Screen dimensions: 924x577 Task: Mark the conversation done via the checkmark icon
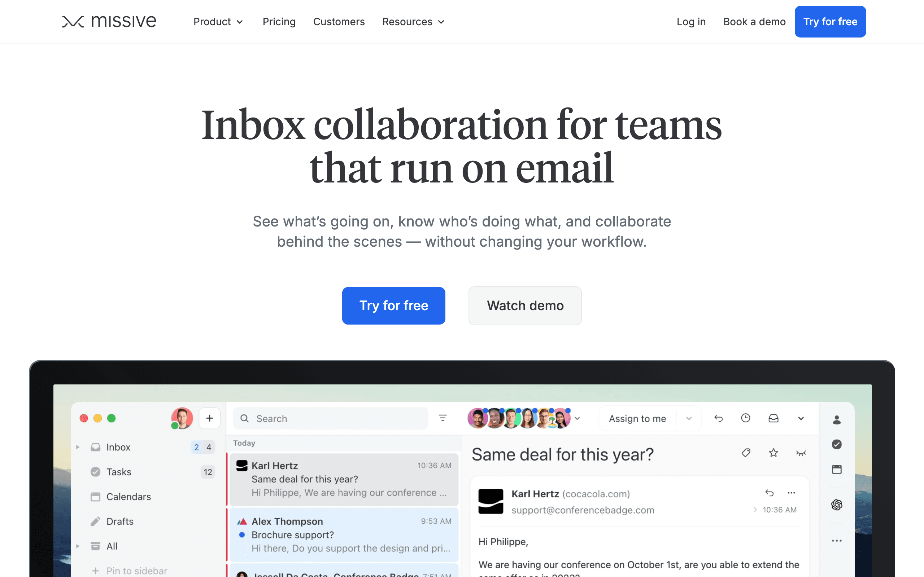click(x=836, y=444)
